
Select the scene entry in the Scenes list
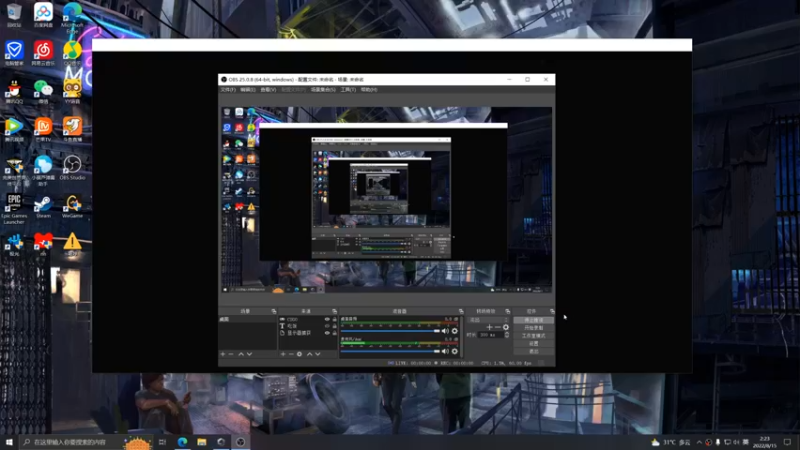[x=247, y=319]
